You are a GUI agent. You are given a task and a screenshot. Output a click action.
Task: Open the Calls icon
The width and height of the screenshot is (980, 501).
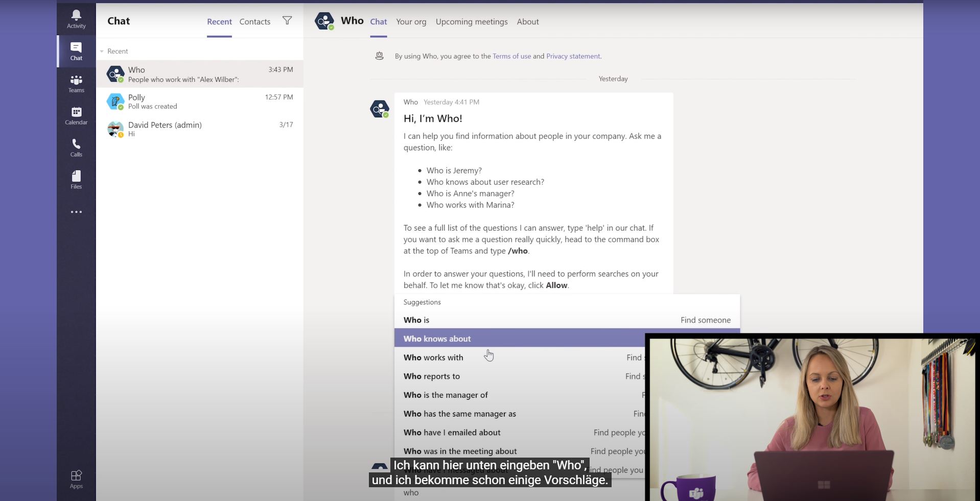pyautogui.click(x=76, y=147)
